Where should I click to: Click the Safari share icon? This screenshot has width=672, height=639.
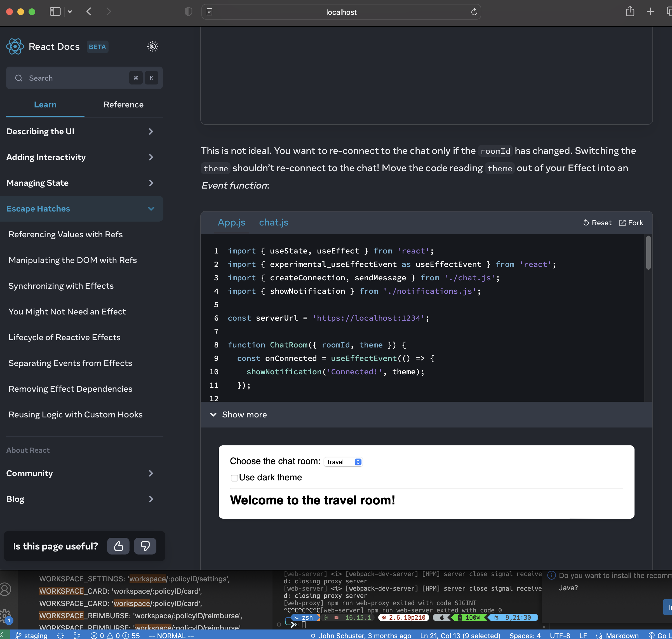click(x=630, y=11)
